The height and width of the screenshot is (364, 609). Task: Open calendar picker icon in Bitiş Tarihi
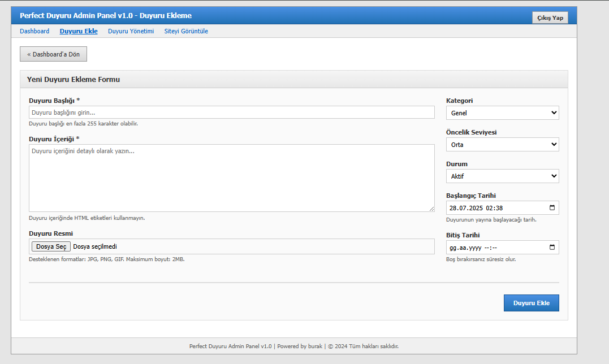click(x=552, y=248)
